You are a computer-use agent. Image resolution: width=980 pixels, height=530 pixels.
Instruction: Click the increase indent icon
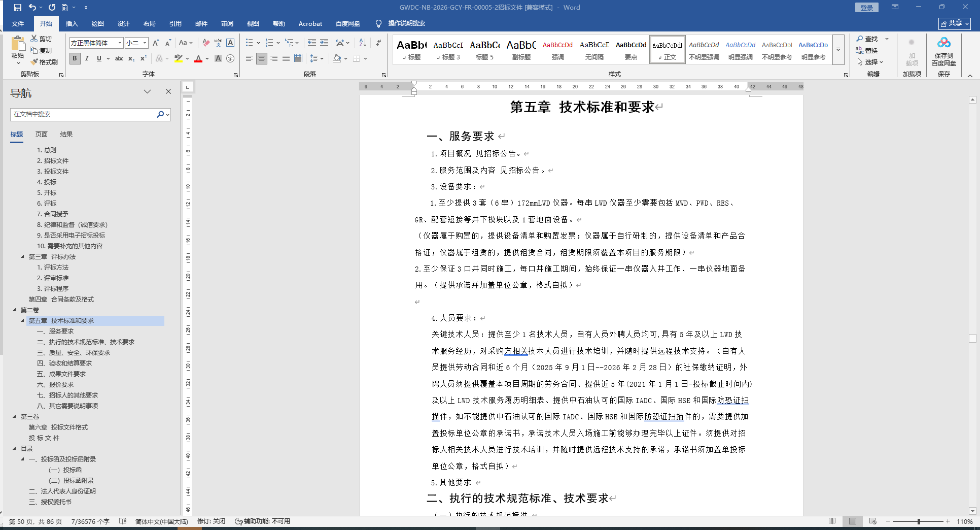[324, 43]
